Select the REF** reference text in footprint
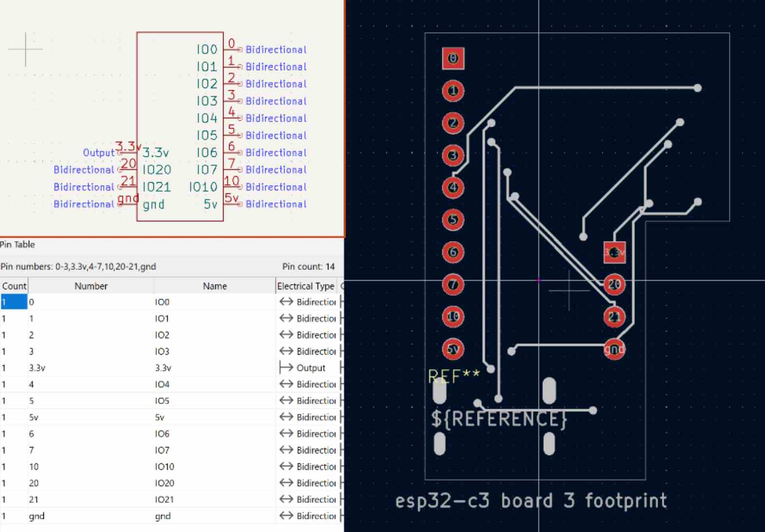 point(454,377)
